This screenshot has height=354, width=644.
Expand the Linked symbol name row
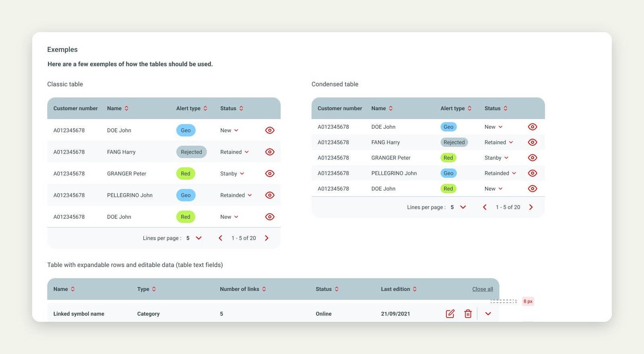[x=488, y=314]
